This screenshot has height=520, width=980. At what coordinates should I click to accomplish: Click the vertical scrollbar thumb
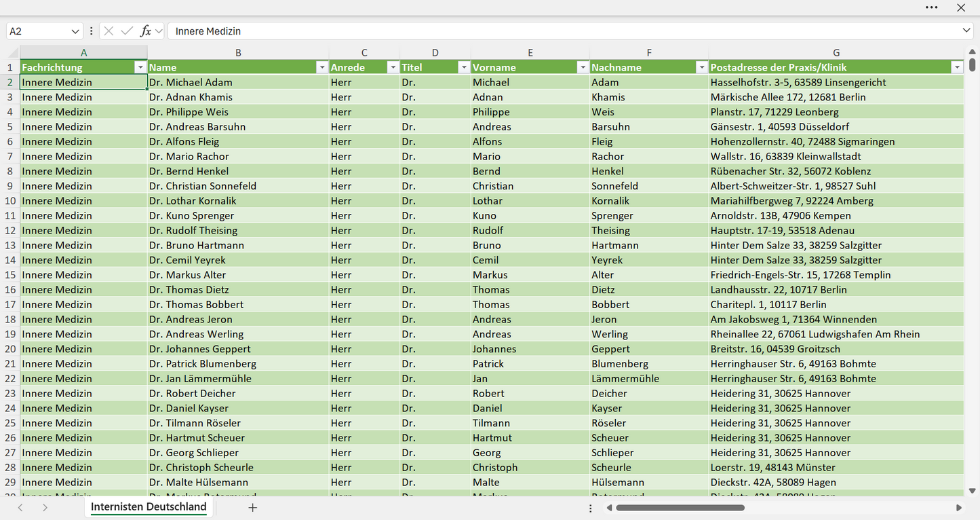pyautogui.click(x=973, y=65)
